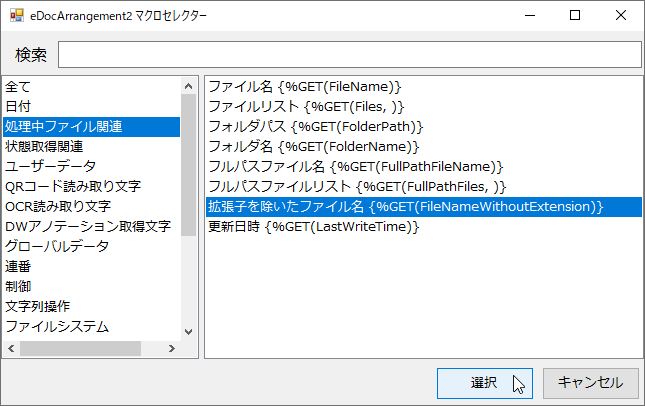The height and width of the screenshot is (406, 645).
Task: Click the category list scroll down arrow
Action: click(188, 332)
